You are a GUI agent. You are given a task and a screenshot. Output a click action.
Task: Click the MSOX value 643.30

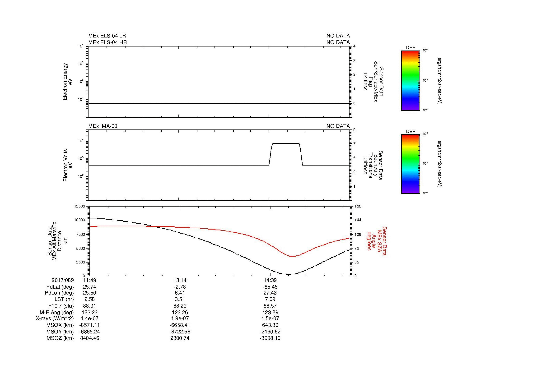(270, 325)
